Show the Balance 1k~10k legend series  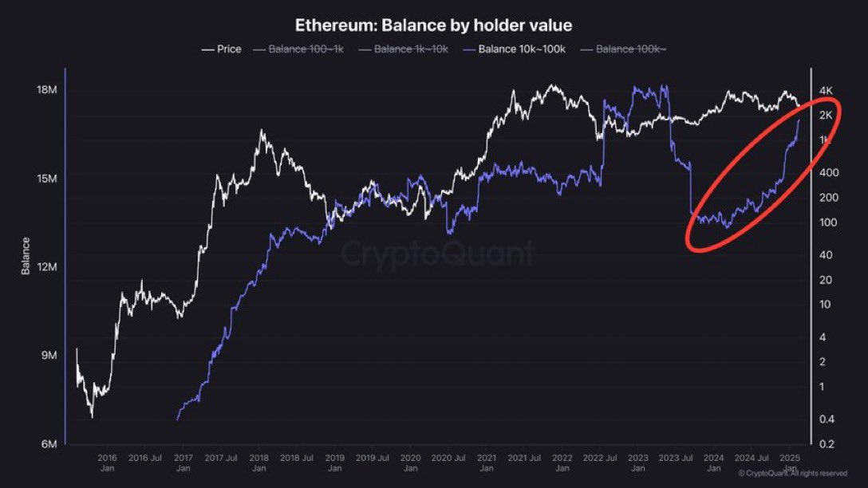(x=411, y=49)
